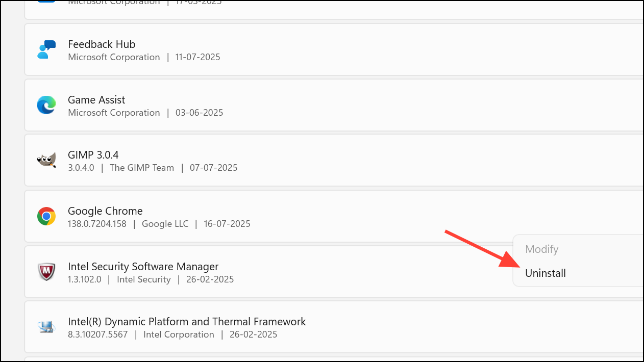
Task: Click the Feedback Hub app icon
Action: pyautogui.click(x=46, y=49)
